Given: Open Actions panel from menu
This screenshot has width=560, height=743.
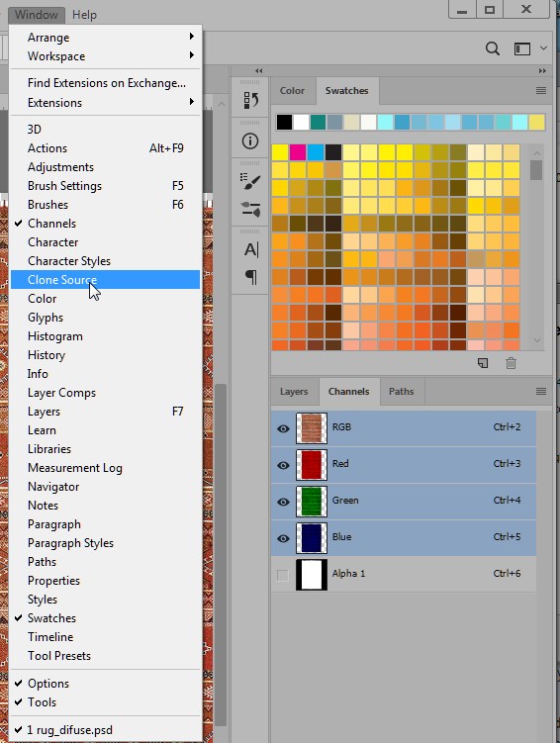Looking at the screenshot, I should point(105,147).
